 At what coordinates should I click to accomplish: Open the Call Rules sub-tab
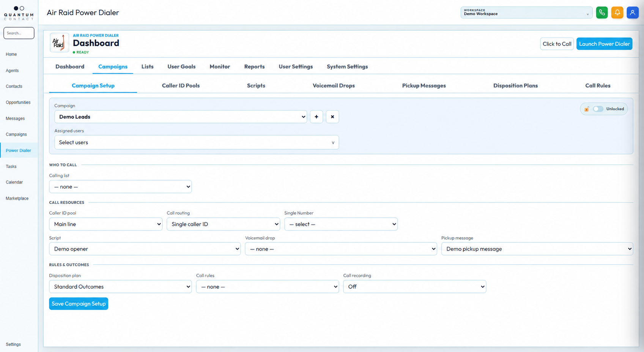click(598, 85)
